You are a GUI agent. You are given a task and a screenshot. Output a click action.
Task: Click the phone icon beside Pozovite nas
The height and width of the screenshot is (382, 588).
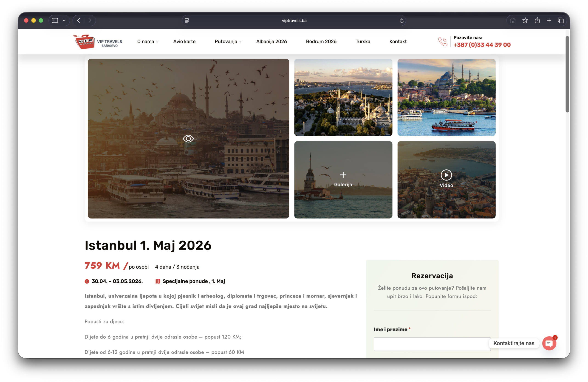(442, 42)
